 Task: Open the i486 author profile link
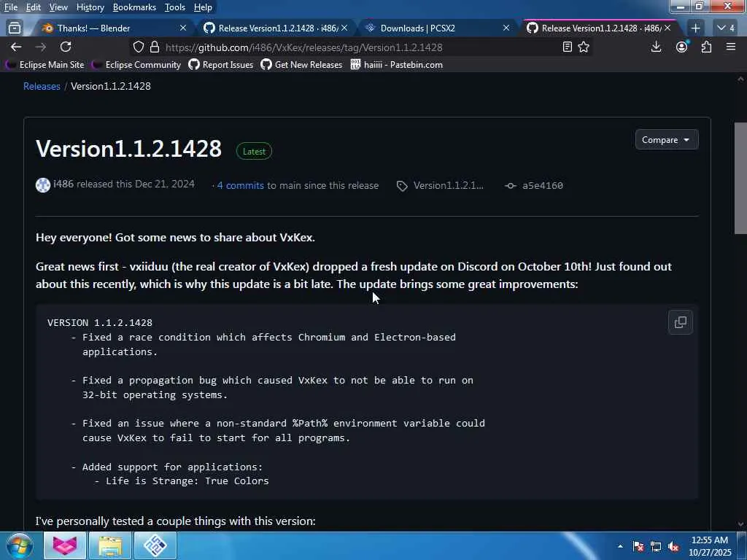(63, 184)
